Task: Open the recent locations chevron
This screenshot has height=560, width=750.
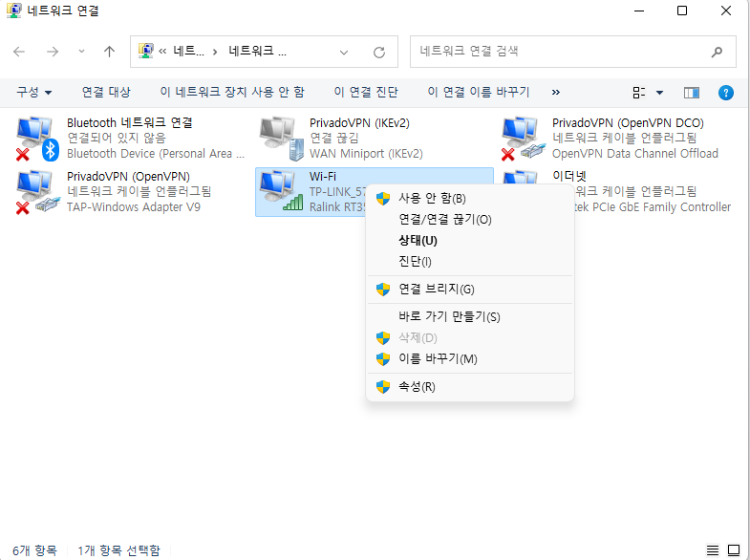Action: point(81,52)
